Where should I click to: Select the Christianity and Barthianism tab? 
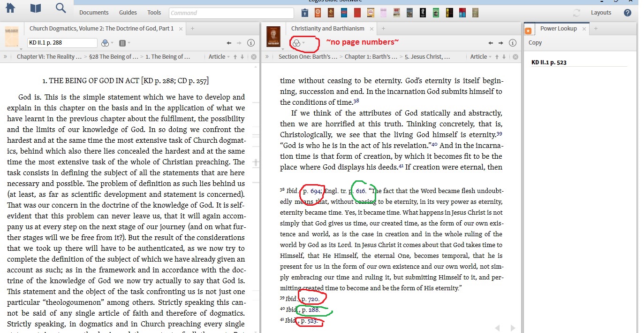328,29
